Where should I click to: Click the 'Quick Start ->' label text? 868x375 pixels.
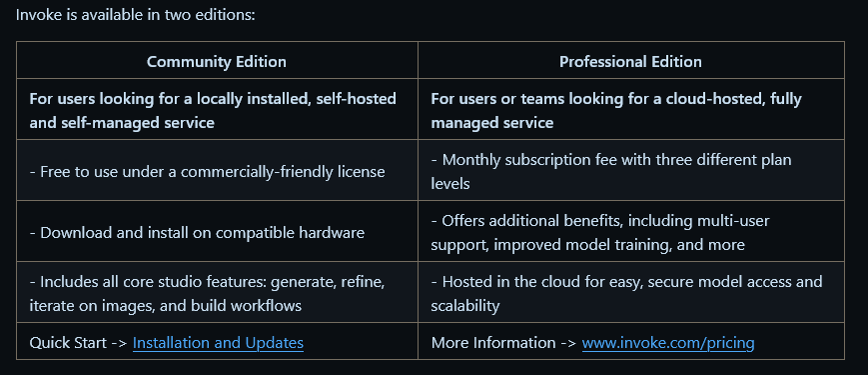click(79, 343)
